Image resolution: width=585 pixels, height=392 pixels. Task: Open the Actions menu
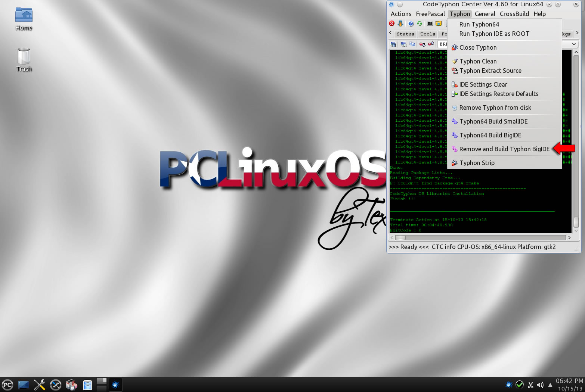[401, 14]
